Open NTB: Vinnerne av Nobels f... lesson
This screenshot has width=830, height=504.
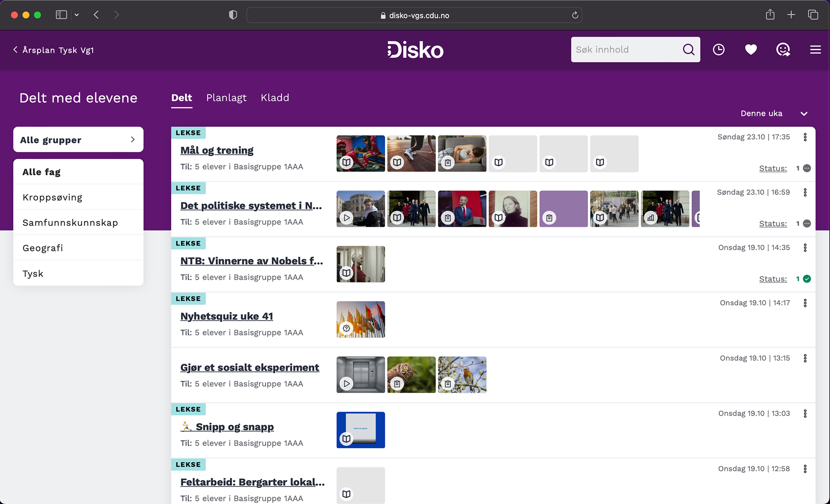click(252, 261)
